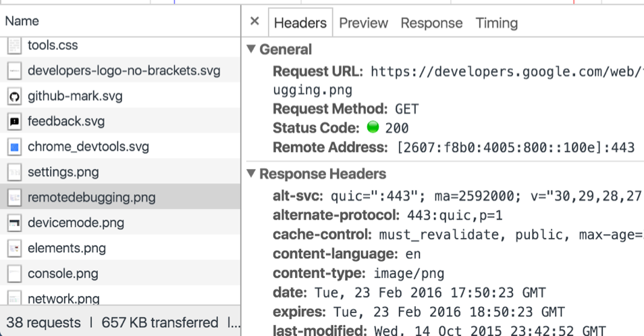Click the content-language en value
Viewport: 644px width, 336px height.
click(x=413, y=254)
